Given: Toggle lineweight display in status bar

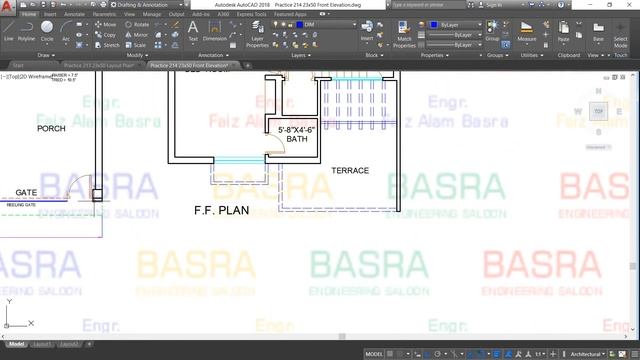Looking at the screenshot, I should pos(496,354).
